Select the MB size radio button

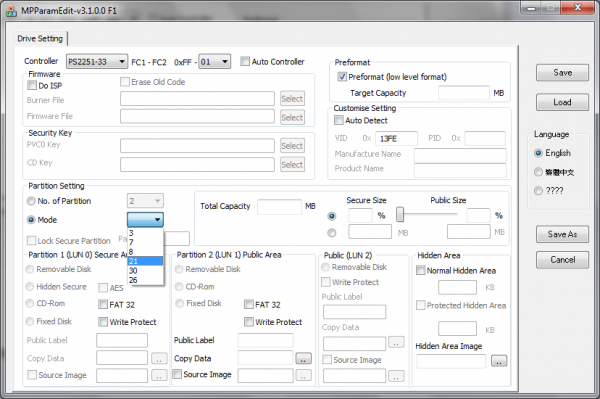coord(332,232)
